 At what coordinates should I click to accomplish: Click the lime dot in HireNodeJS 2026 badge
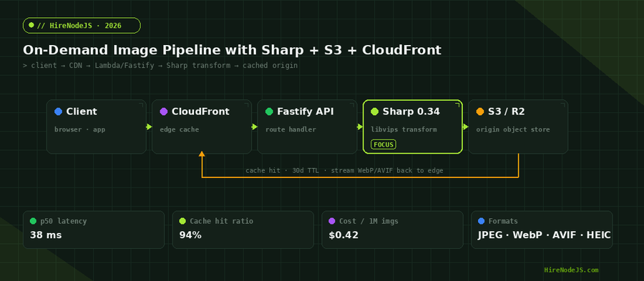point(31,25)
